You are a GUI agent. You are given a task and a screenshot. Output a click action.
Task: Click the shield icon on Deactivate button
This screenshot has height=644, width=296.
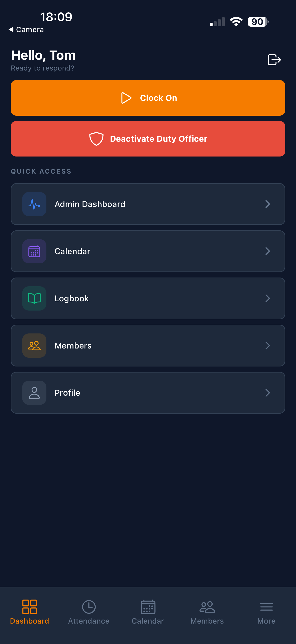pos(96,139)
